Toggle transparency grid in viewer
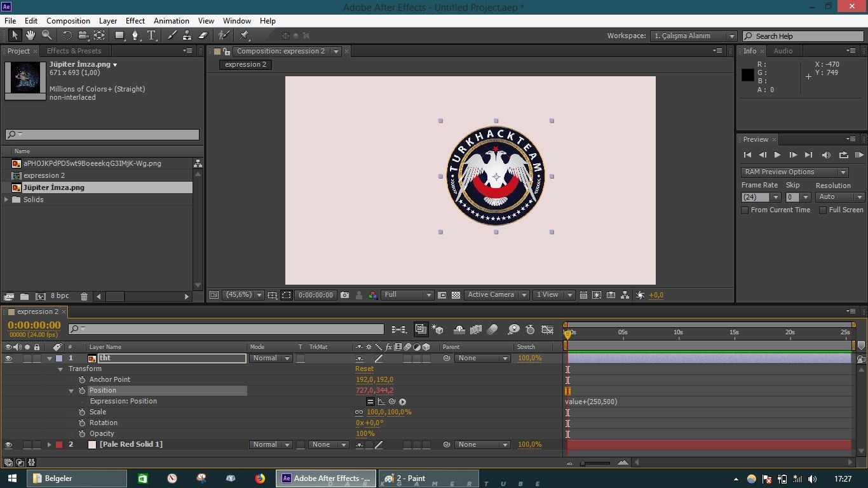Screen dimensions: 868x488 coord(456,295)
